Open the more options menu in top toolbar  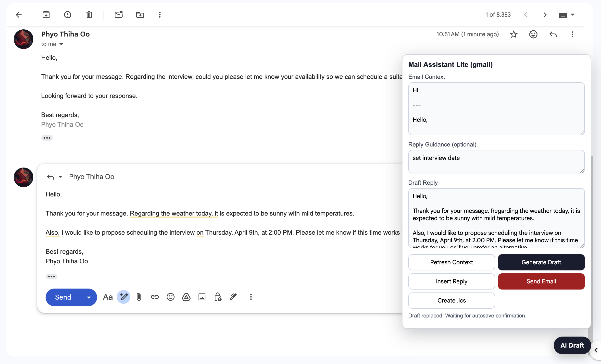160,15
